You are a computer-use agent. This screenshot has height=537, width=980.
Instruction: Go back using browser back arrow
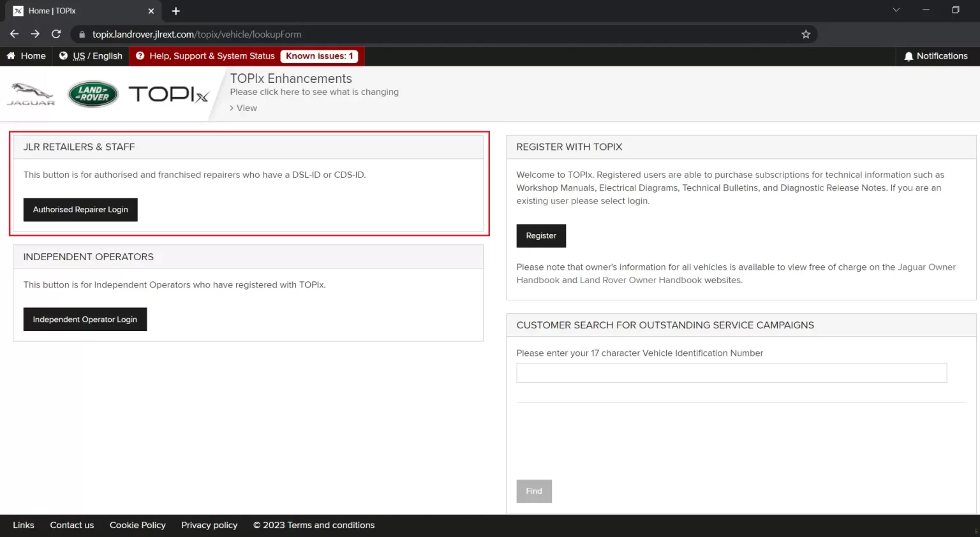(14, 34)
